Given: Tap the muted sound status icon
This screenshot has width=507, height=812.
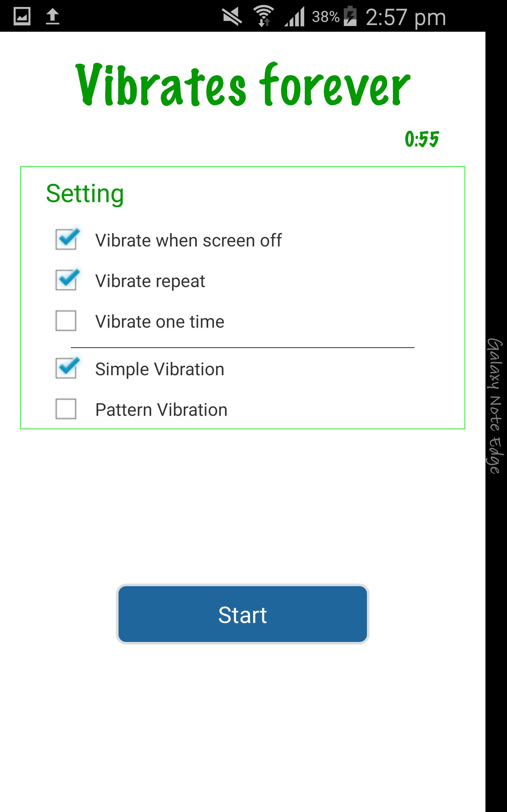Looking at the screenshot, I should pyautogui.click(x=232, y=16).
